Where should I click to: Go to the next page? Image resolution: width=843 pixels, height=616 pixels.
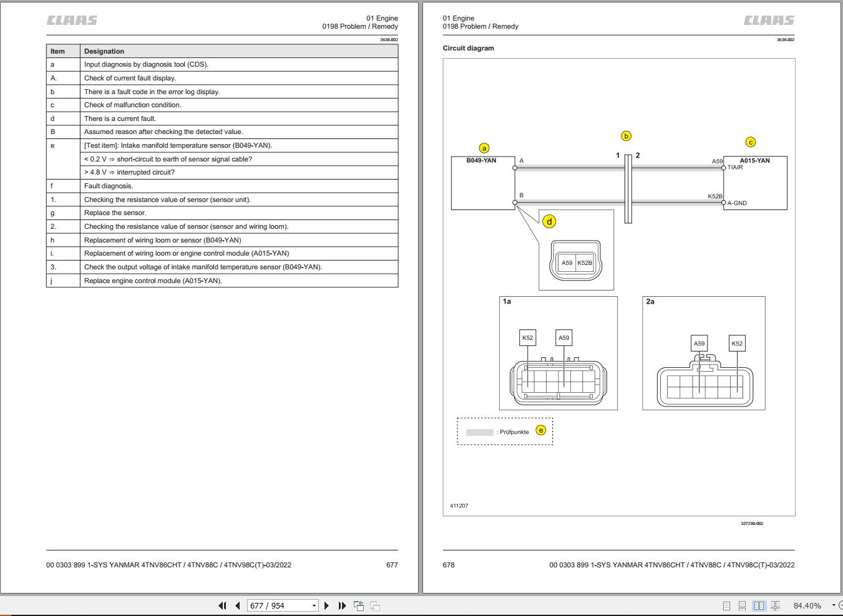point(326,605)
